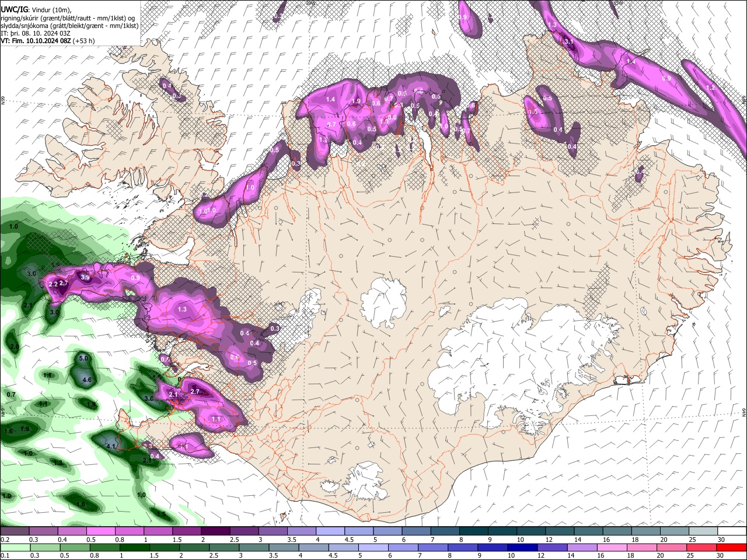Pick the 10 deep blue swatch in lower legend row
Viewport: 747px width, 560px height.
522,547
